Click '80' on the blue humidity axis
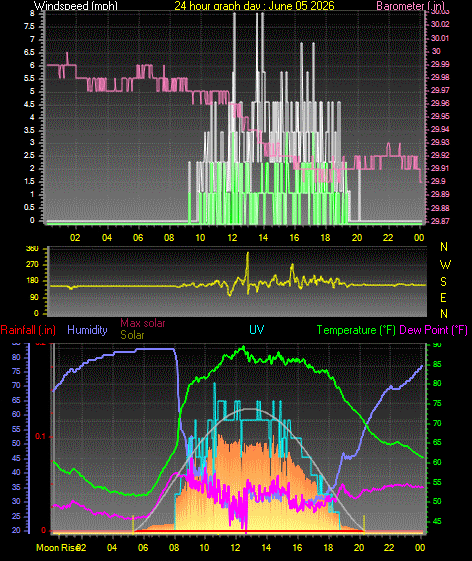This screenshot has height=561, width=472. [x=16, y=357]
